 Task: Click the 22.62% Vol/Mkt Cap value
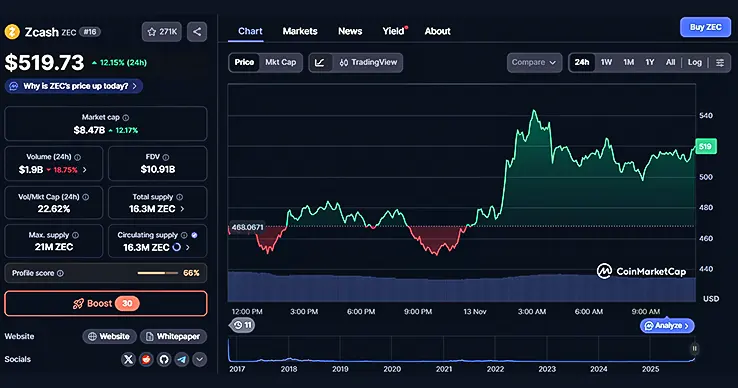click(x=54, y=209)
